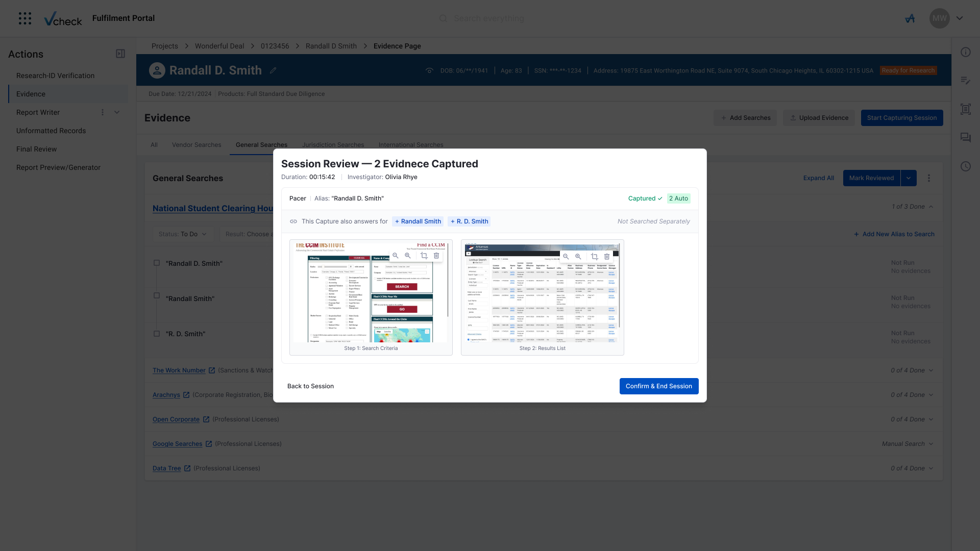Open the capture frame icon in right sidebar
Image resolution: width=980 pixels, height=551 pixels.
(966, 109)
